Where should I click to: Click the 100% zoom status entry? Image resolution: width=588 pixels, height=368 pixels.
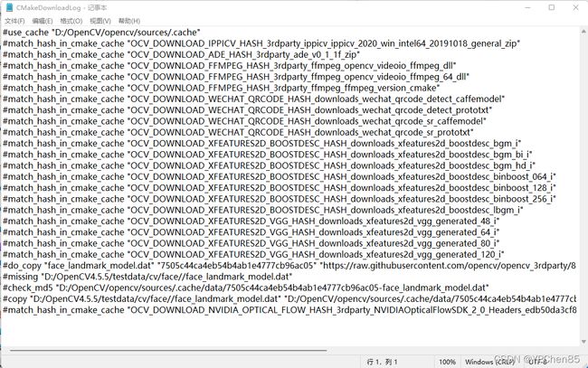point(447,362)
